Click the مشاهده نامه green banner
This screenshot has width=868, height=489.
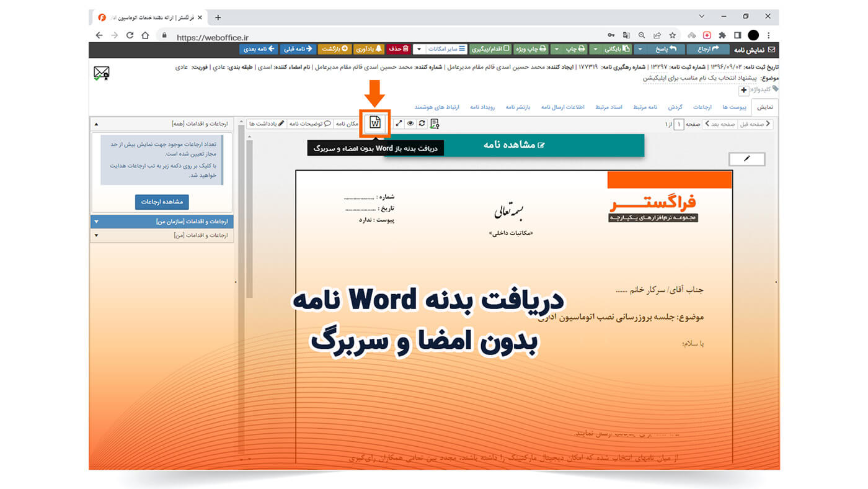pyautogui.click(x=513, y=145)
